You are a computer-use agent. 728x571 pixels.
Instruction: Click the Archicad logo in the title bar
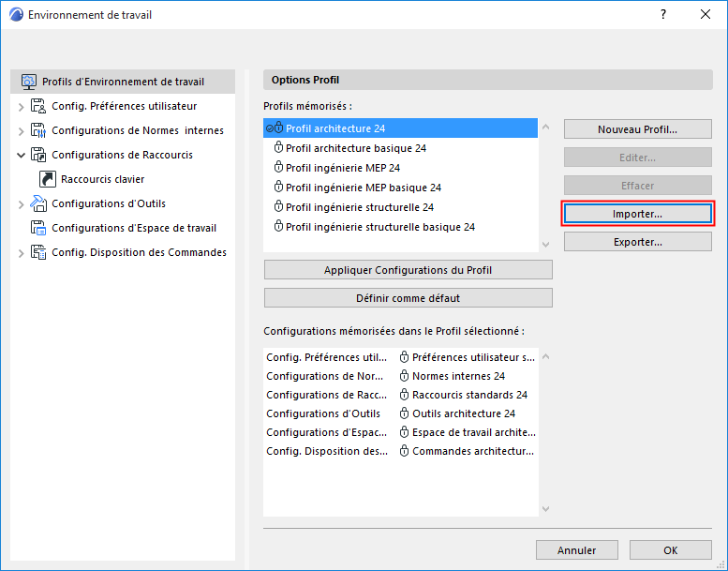point(16,14)
